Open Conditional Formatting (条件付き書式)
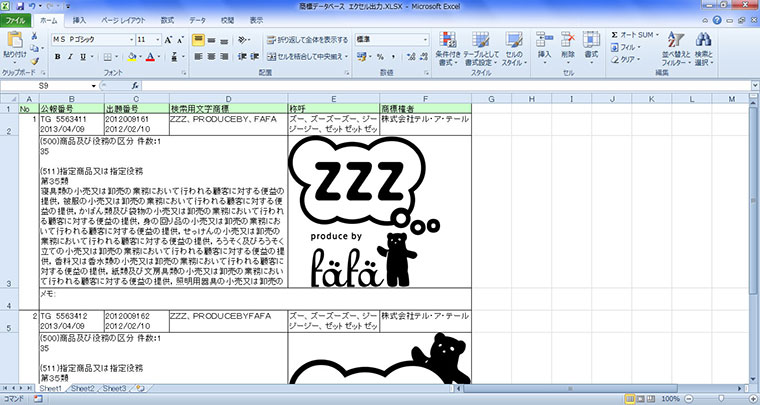Viewport: 760px width, 405px height. coord(448,49)
